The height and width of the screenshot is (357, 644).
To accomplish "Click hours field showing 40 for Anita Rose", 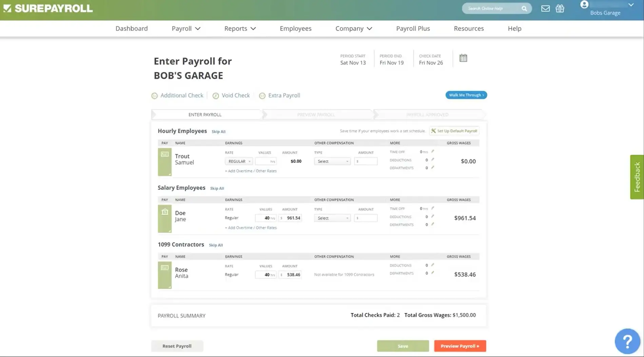I will [266, 275].
